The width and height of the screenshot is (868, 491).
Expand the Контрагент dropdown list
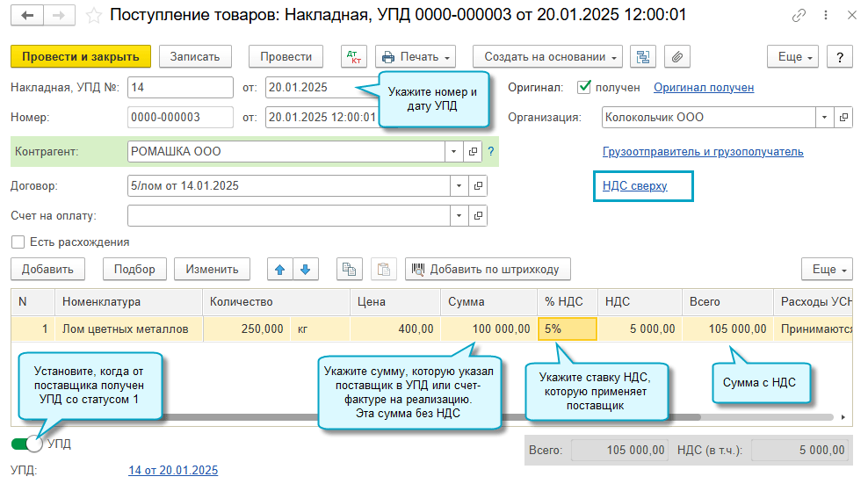455,152
